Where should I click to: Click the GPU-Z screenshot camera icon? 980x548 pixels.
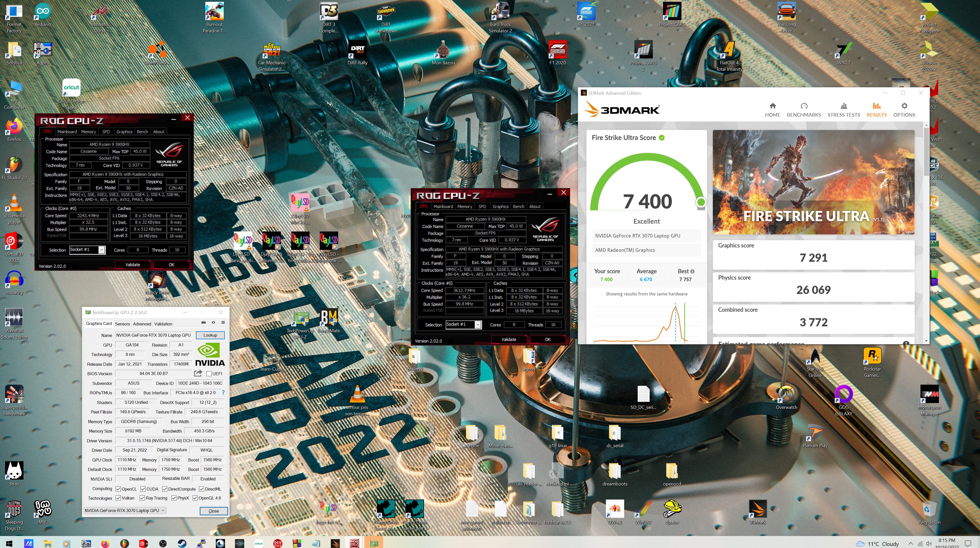[x=204, y=323]
